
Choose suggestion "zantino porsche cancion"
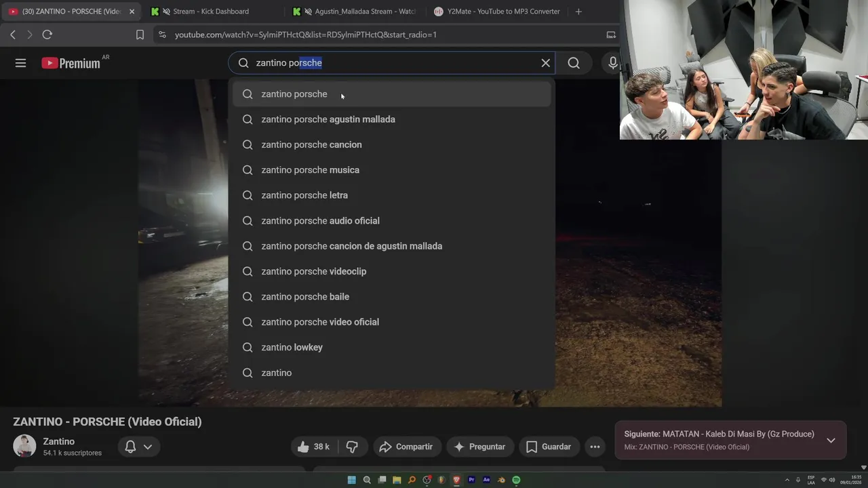392,144
